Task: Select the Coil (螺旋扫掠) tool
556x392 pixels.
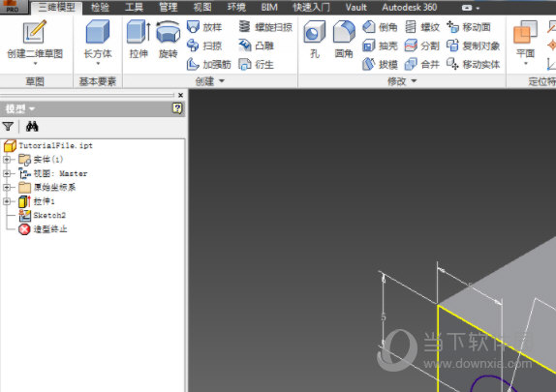Action: [265, 27]
